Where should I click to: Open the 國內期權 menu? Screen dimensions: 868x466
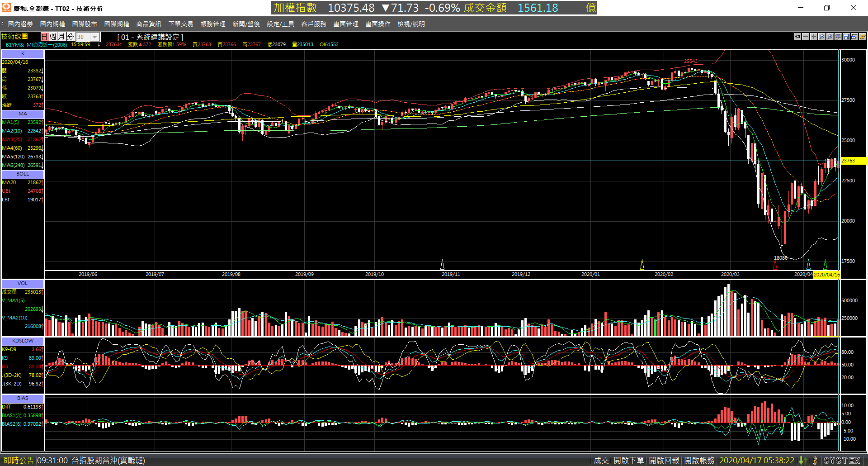52,24
